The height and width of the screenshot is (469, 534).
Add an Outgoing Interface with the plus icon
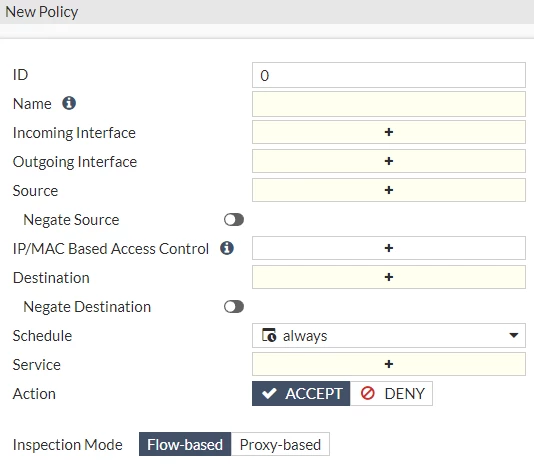[x=389, y=161]
